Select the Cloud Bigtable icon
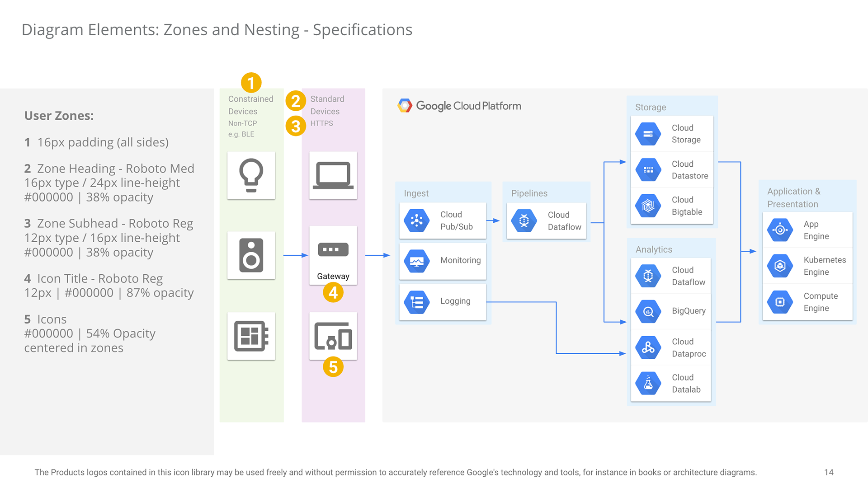The height and width of the screenshot is (488, 868). pyautogui.click(x=648, y=206)
